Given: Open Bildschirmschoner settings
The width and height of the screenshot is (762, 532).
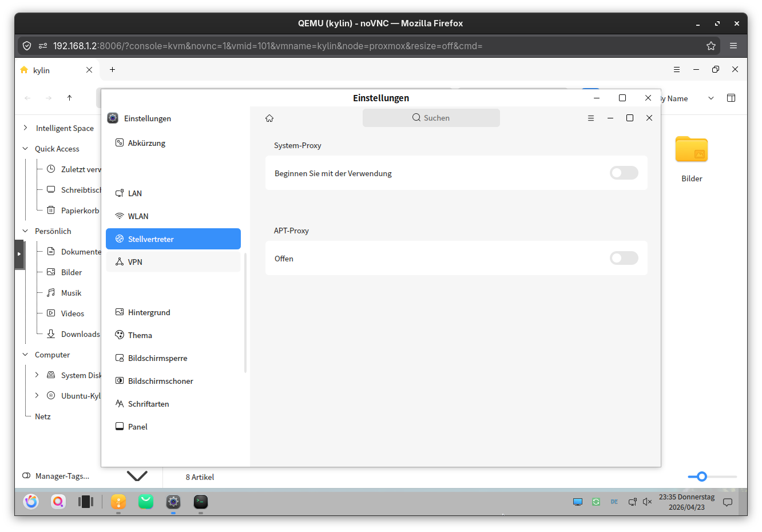Looking at the screenshot, I should click(173, 381).
